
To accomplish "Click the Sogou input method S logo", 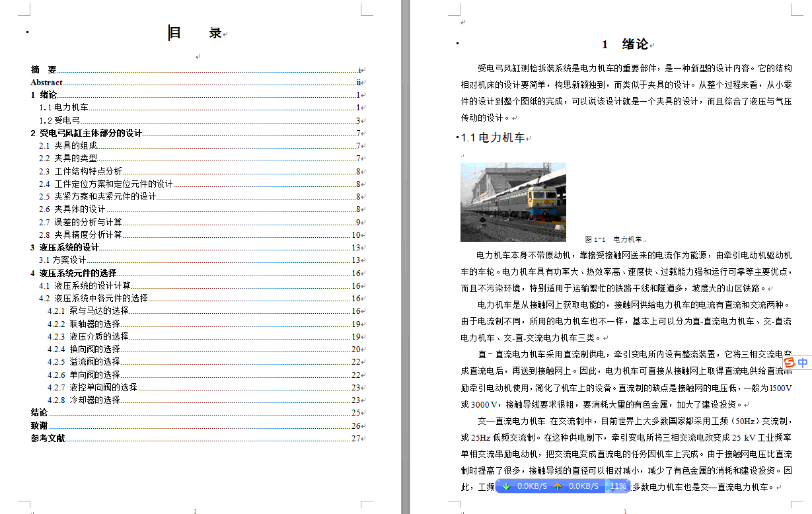I will (790, 362).
